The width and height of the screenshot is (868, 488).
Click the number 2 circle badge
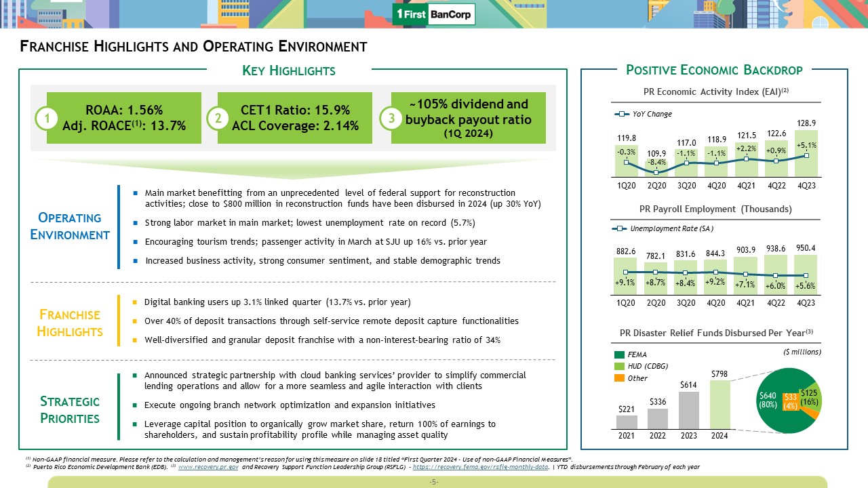tap(218, 119)
